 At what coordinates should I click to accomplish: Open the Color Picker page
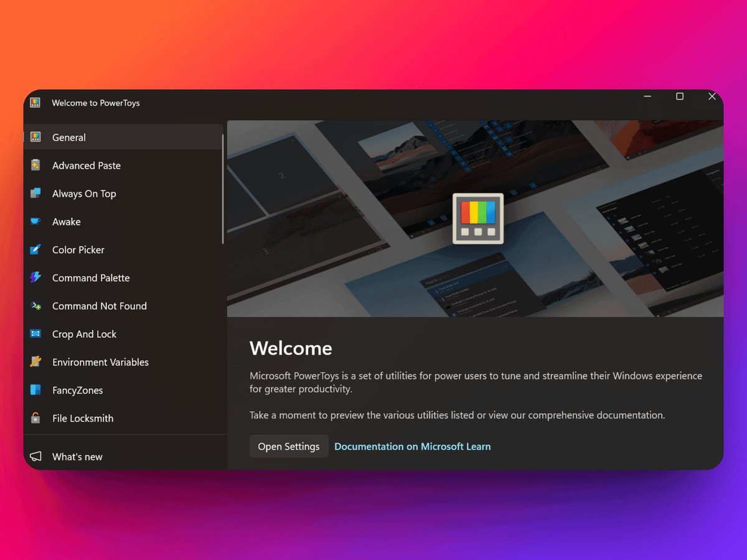point(123,250)
